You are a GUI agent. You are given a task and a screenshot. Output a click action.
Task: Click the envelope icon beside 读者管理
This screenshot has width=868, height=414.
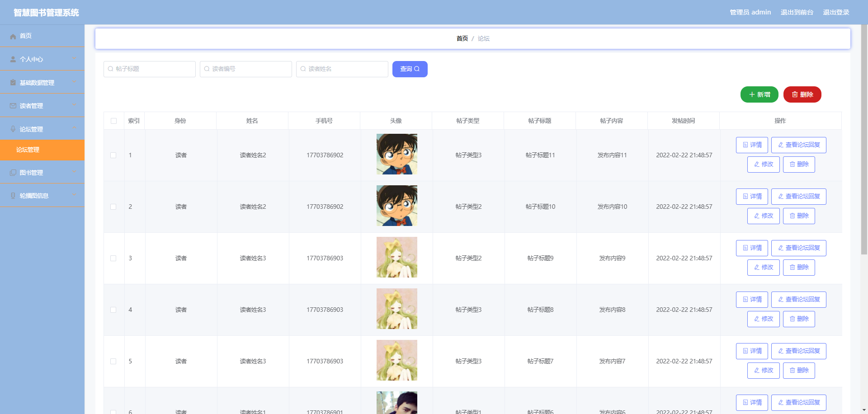pyautogui.click(x=13, y=106)
